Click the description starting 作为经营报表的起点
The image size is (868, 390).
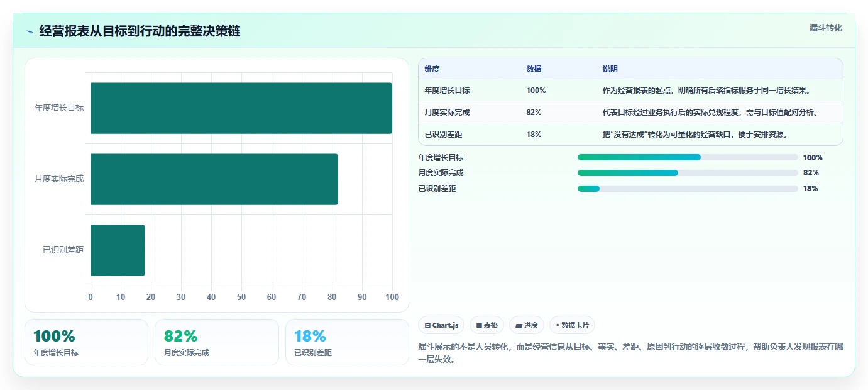coord(706,91)
